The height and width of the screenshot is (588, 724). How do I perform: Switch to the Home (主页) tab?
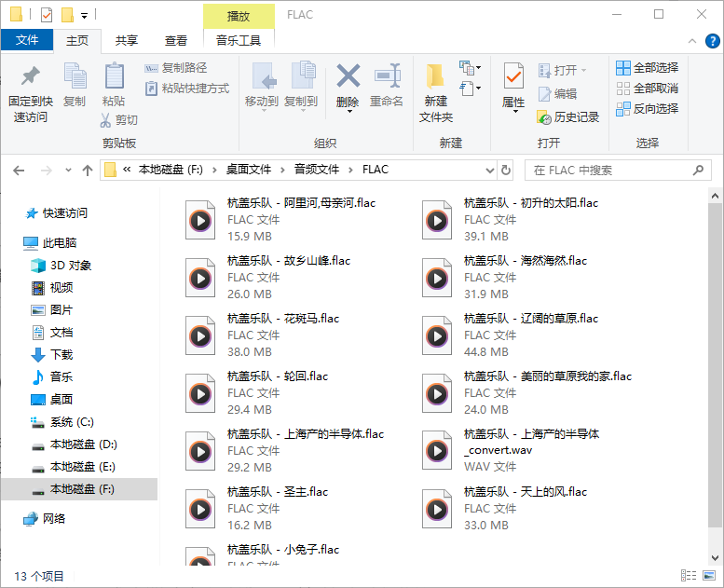tap(77, 41)
